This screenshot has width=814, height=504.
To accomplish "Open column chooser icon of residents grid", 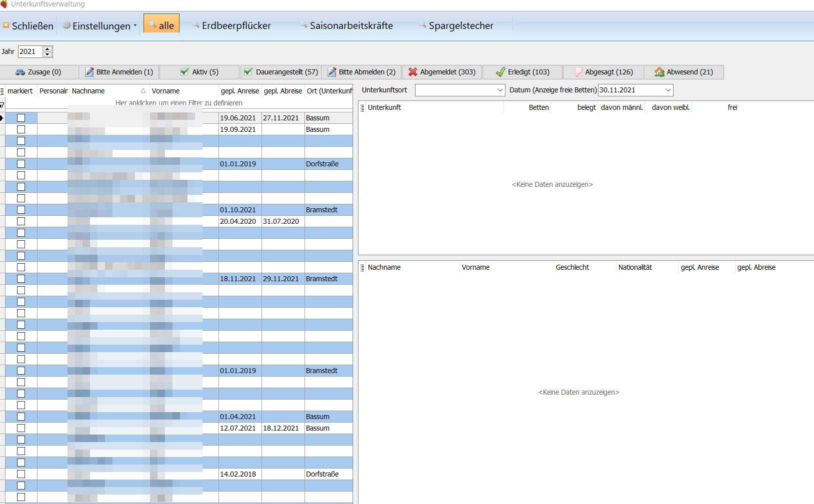I will click(362, 267).
